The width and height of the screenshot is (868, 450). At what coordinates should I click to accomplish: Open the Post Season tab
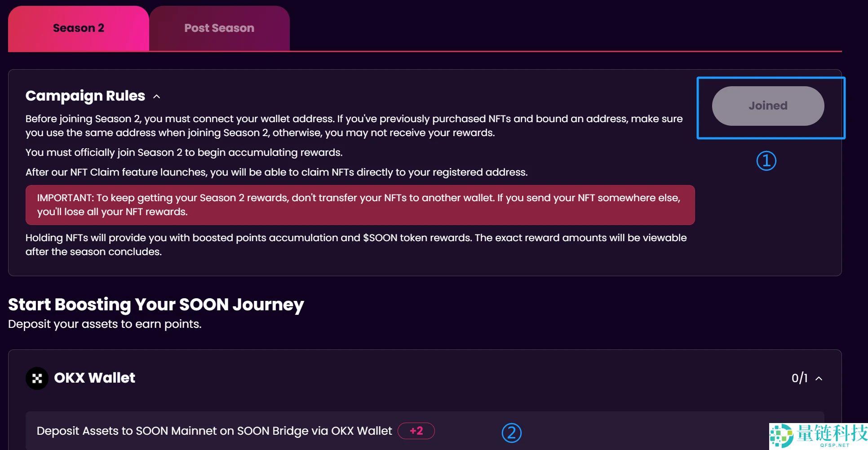tap(219, 28)
